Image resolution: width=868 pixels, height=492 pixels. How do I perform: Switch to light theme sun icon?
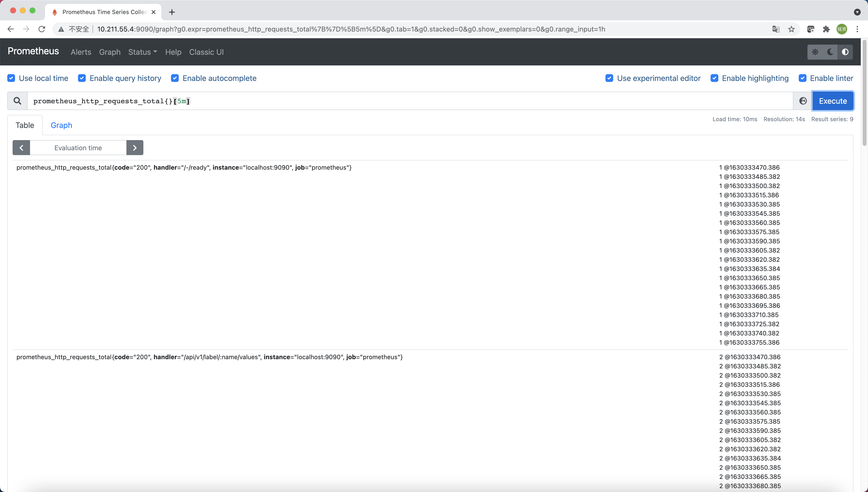815,52
